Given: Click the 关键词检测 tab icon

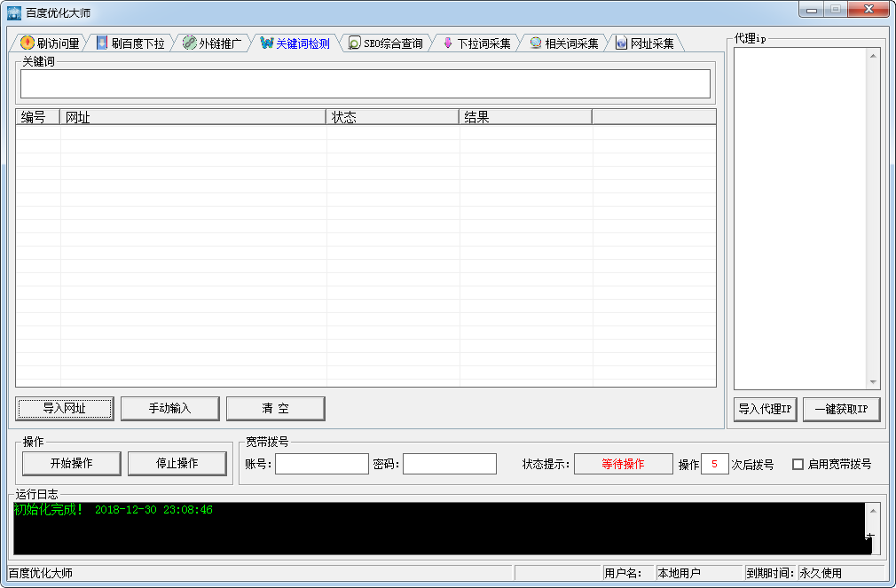Looking at the screenshot, I should coord(266,43).
